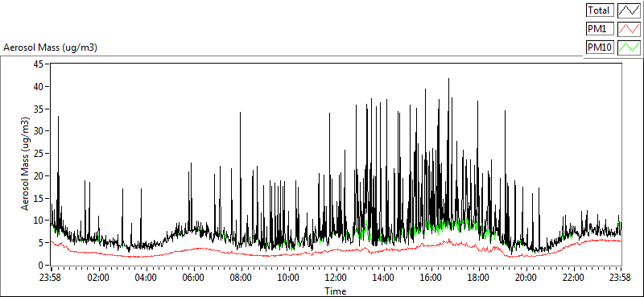The width and height of the screenshot is (644, 297).
Task: Click the Total plot legend line icon
Action: (630, 10)
